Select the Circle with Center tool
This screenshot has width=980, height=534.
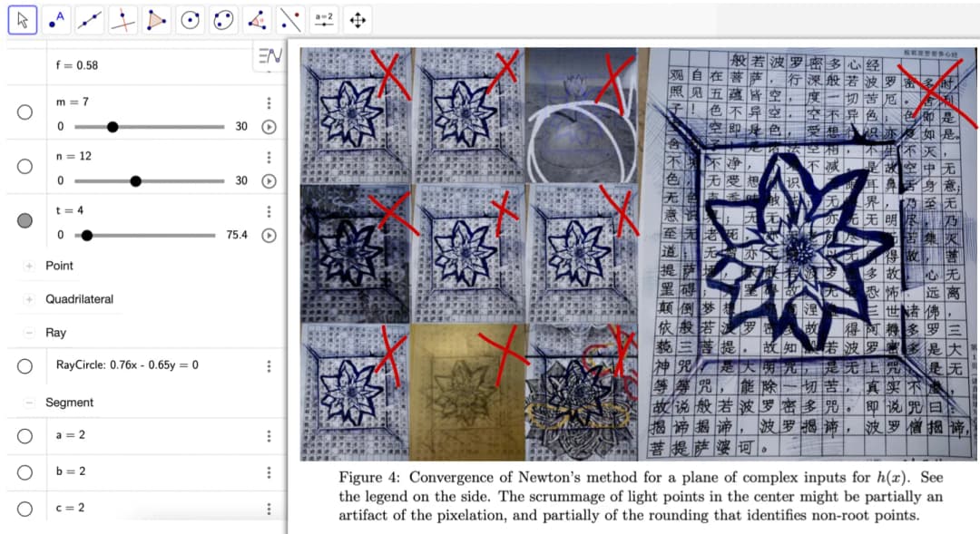pos(190,20)
